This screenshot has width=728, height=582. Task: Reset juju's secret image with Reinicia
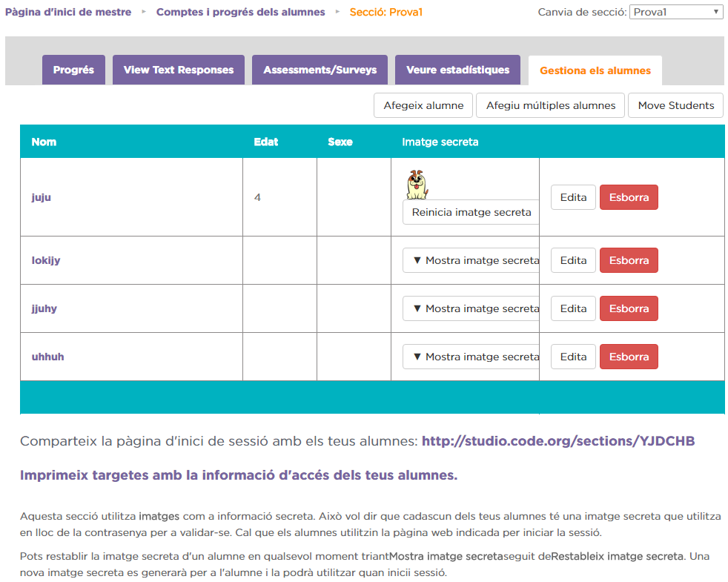point(471,212)
